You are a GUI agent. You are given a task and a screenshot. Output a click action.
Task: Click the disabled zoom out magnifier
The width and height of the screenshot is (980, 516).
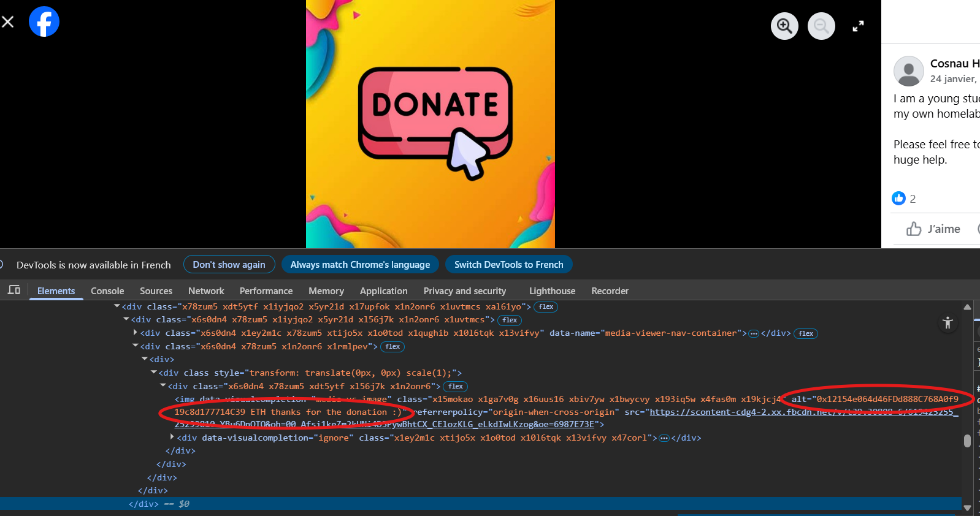coord(821,26)
